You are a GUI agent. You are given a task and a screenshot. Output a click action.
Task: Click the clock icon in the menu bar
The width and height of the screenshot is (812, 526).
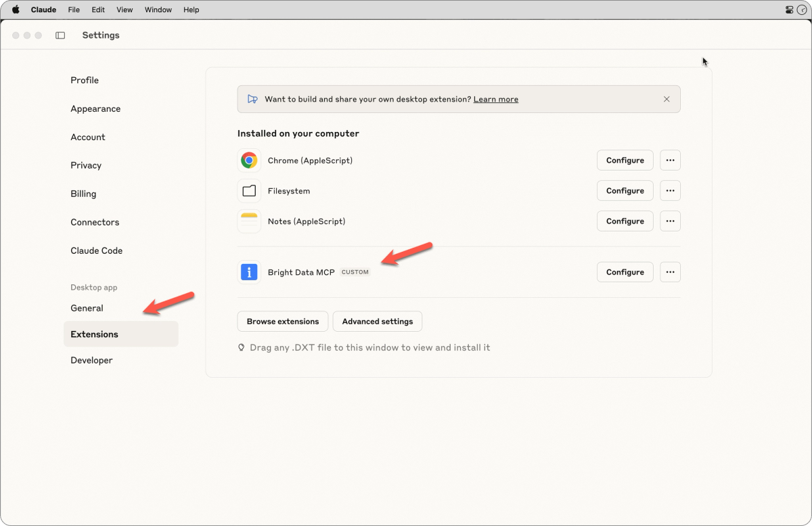(x=802, y=9)
